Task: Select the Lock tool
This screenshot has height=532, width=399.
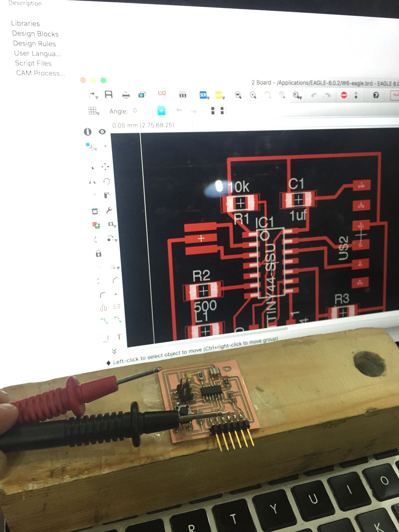Action: tap(98, 253)
